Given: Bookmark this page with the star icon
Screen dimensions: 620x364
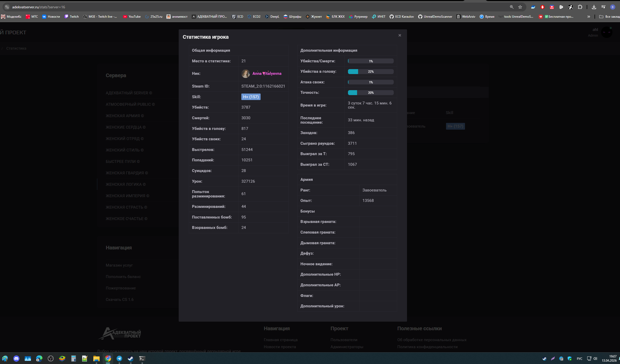Looking at the screenshot, I should (x=520, y=7).
